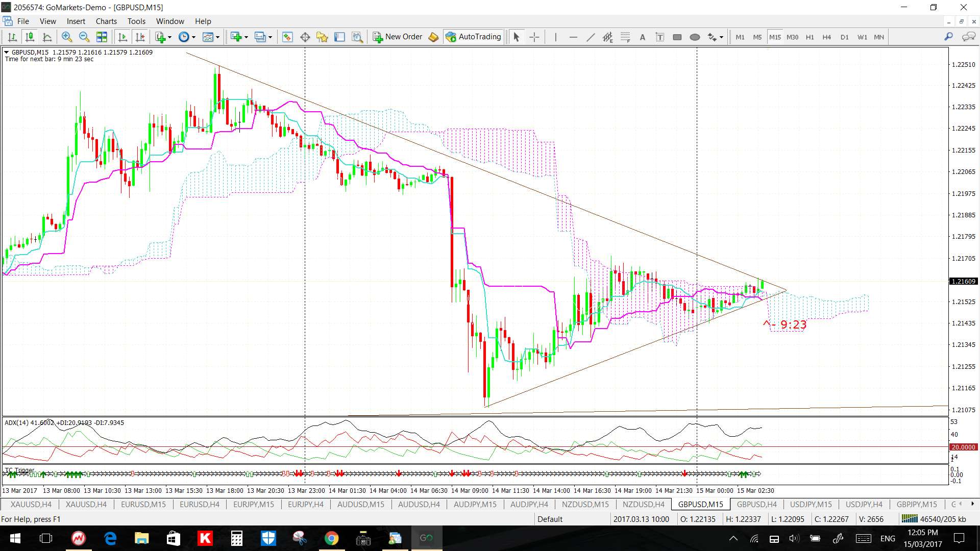Switch to the EURUSD,M15 chart tab
Screen dimensions: 980x551
pos(143,504)
